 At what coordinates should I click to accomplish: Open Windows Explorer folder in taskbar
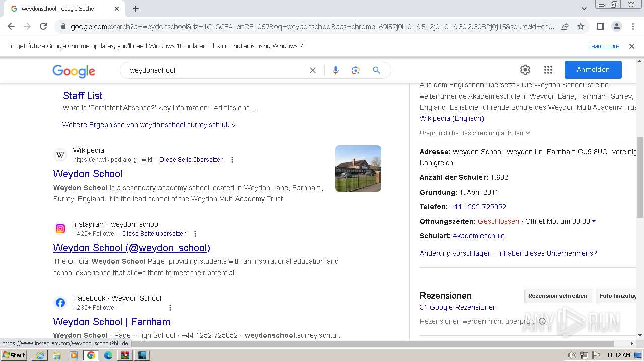click(57, 355)
